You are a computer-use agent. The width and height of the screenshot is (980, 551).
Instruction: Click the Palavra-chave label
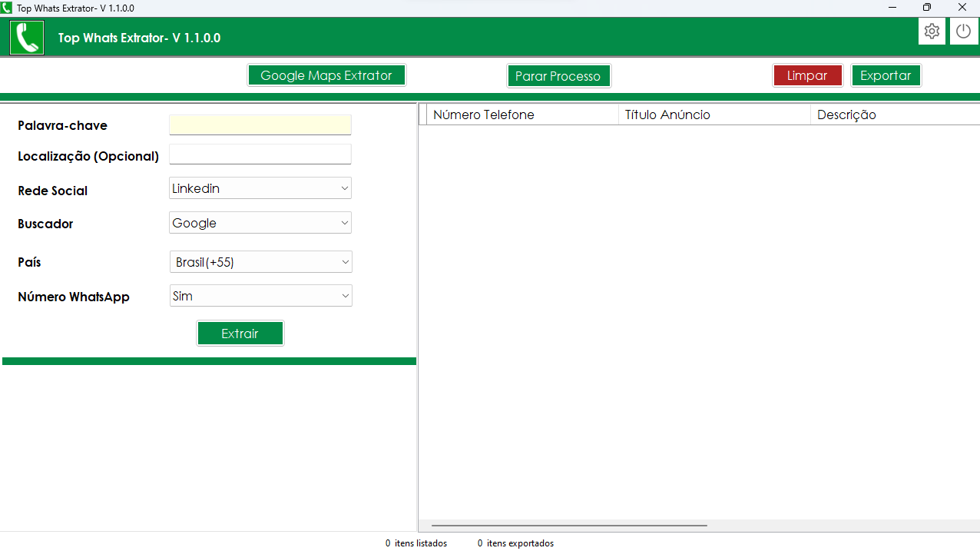coord(62,125)
